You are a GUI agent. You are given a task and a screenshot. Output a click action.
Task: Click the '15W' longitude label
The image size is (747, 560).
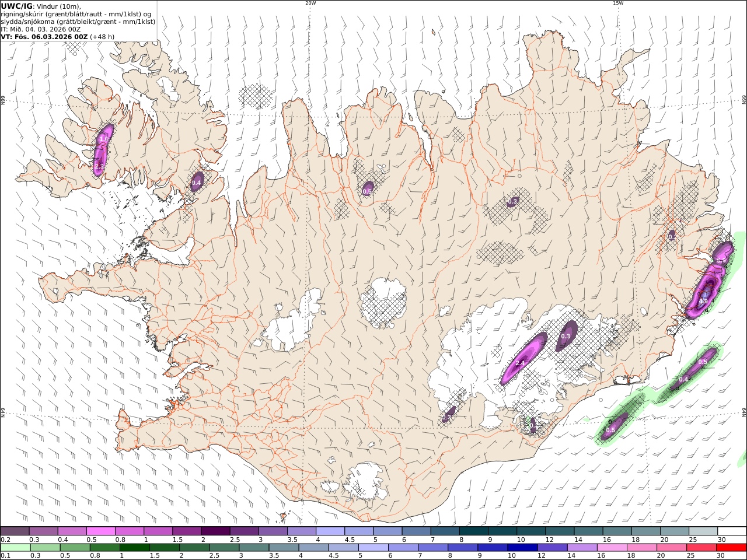coord(618,3)
